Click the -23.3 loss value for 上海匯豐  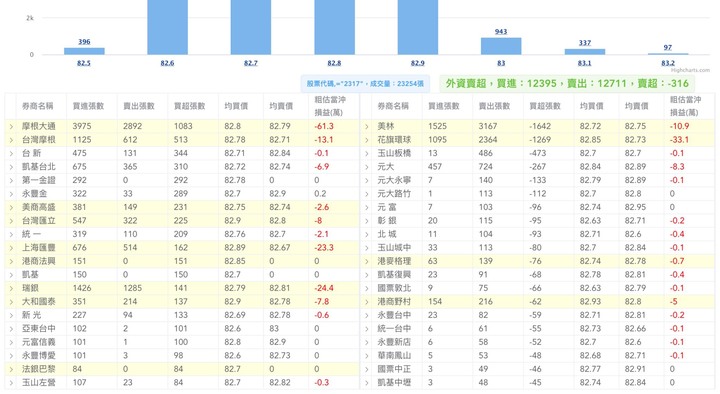click(324, 248)
